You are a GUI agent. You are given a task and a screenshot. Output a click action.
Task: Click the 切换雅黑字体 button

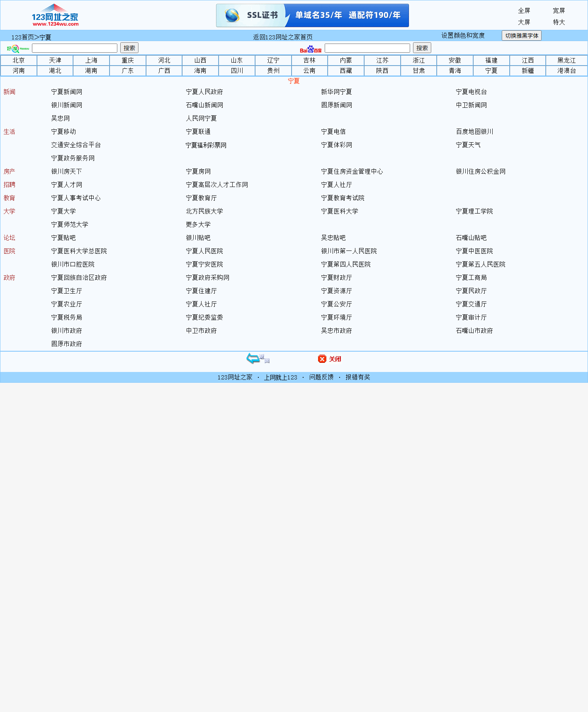(x=522, y=36)
